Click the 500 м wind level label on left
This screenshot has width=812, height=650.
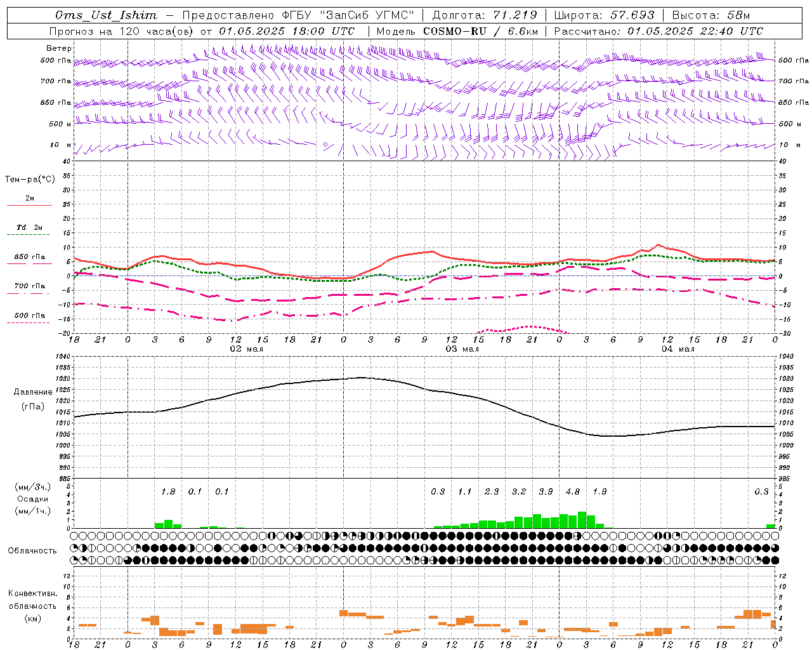[60, 124]
